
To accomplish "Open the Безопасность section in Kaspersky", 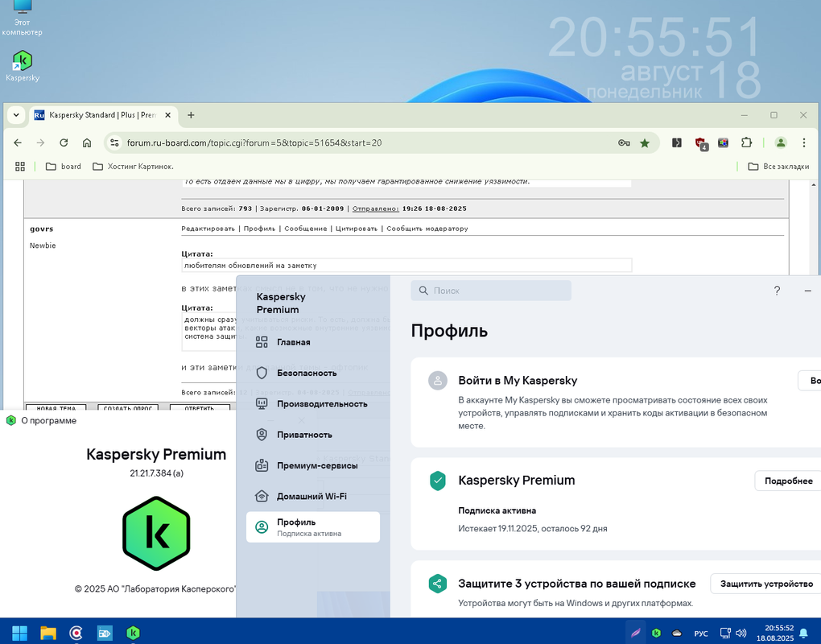I will pyautogui.click(x=312, y=374).
